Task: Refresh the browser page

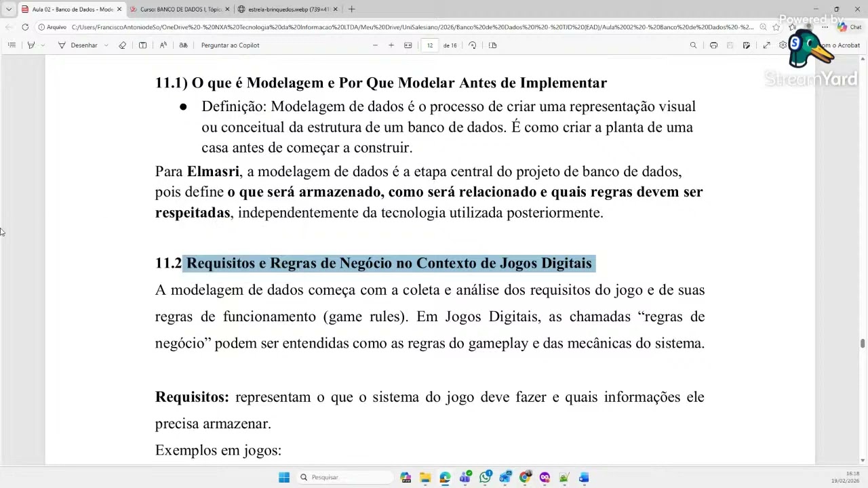Action: tap(25, 27)
